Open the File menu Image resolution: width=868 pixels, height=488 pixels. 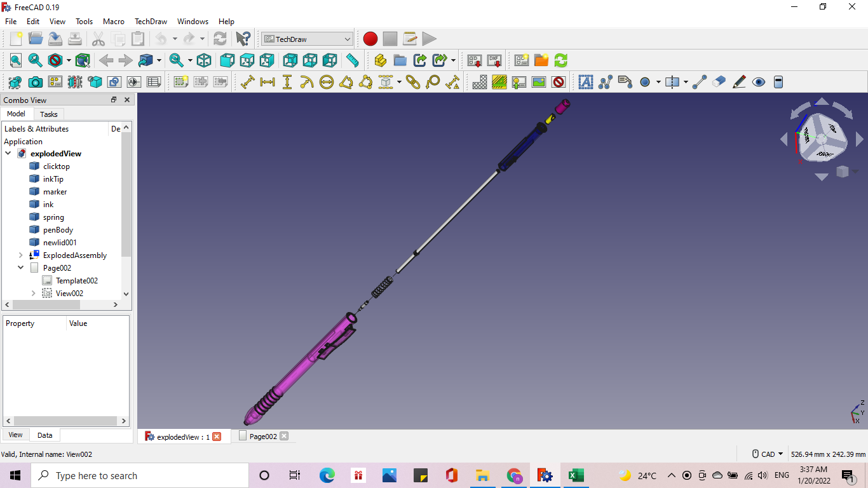11,21
